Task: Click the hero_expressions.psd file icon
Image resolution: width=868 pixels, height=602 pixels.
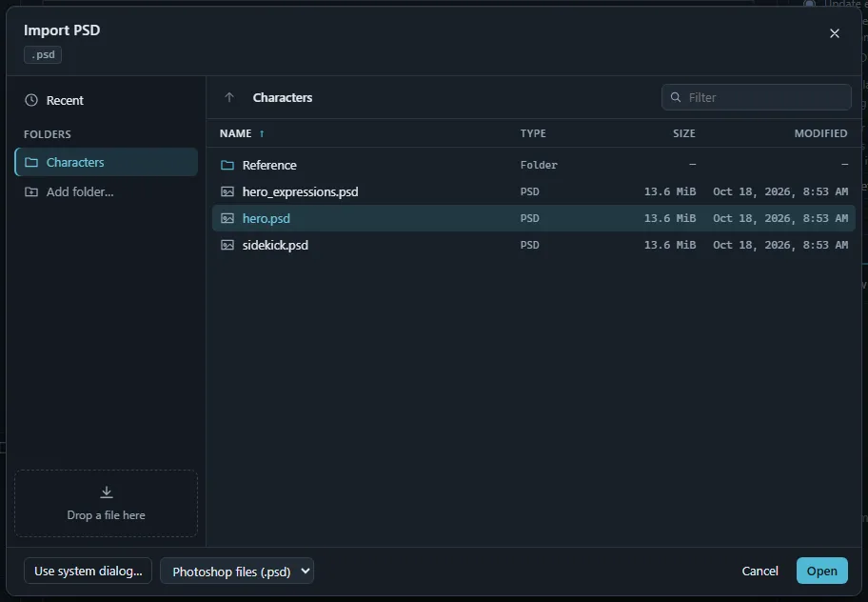Action: coord(227,191)
